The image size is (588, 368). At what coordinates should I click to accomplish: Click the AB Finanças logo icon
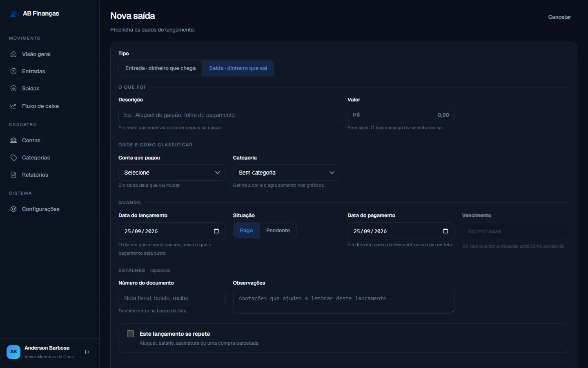coord(13,13)
